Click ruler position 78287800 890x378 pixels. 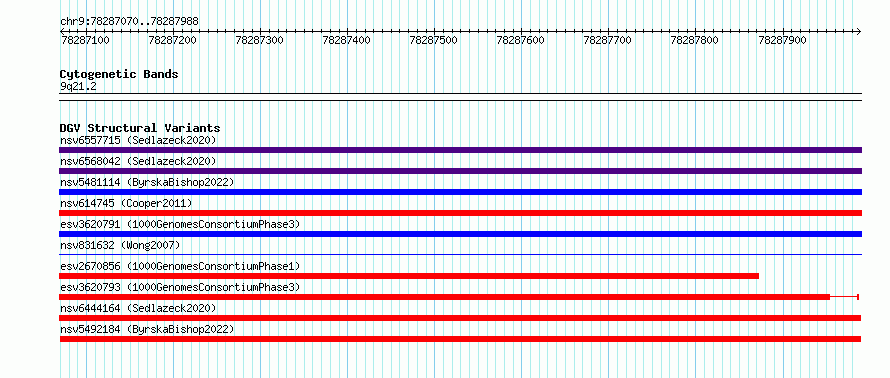tap(695, 40)
